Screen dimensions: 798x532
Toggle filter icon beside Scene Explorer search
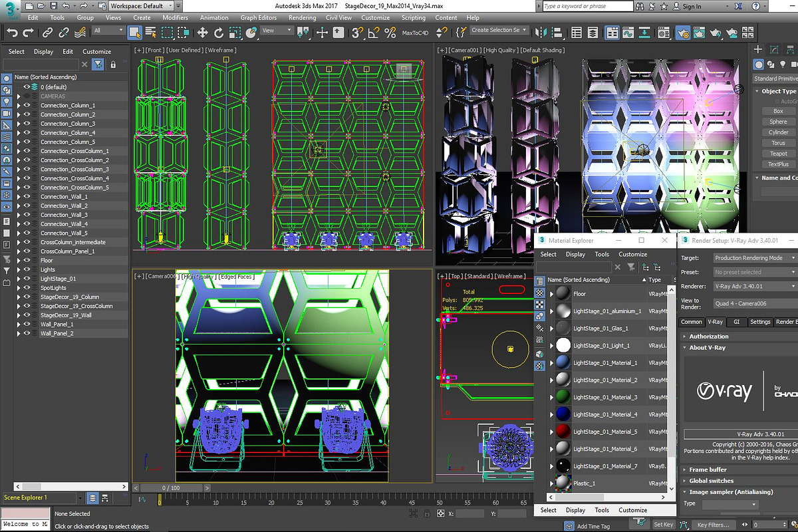(x=98, y=64)
